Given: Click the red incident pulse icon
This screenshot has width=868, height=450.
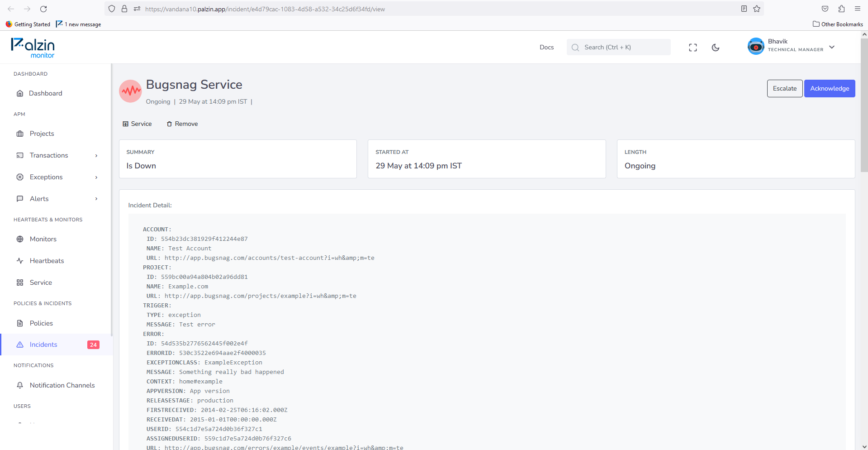Looking at the screenshot, I should pos(130,91).
